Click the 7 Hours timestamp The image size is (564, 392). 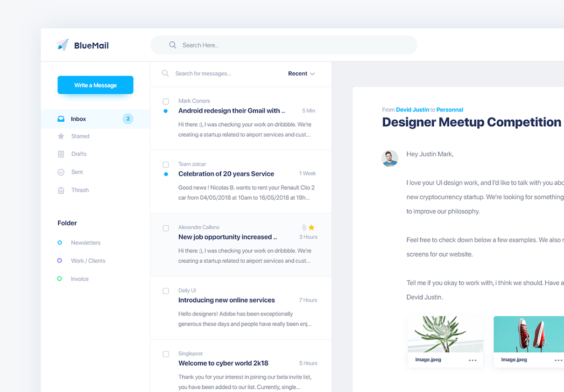click(x=308, y=300)
